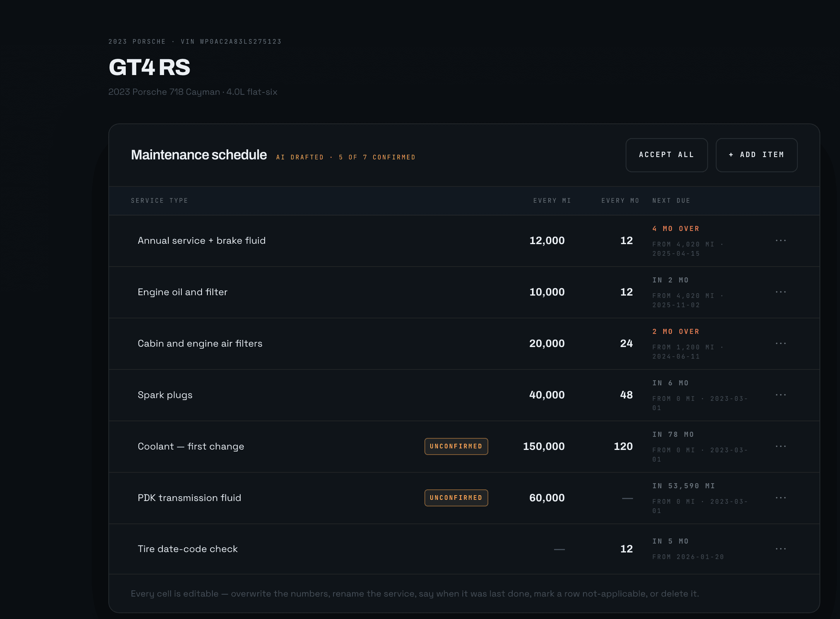Click the Every MO column header

click(620, 200)
